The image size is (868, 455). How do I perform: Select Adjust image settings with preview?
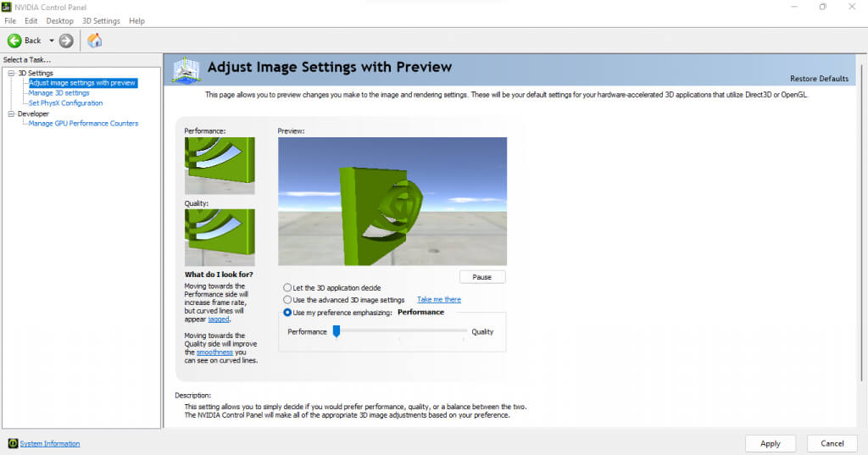tap(82, 83)
